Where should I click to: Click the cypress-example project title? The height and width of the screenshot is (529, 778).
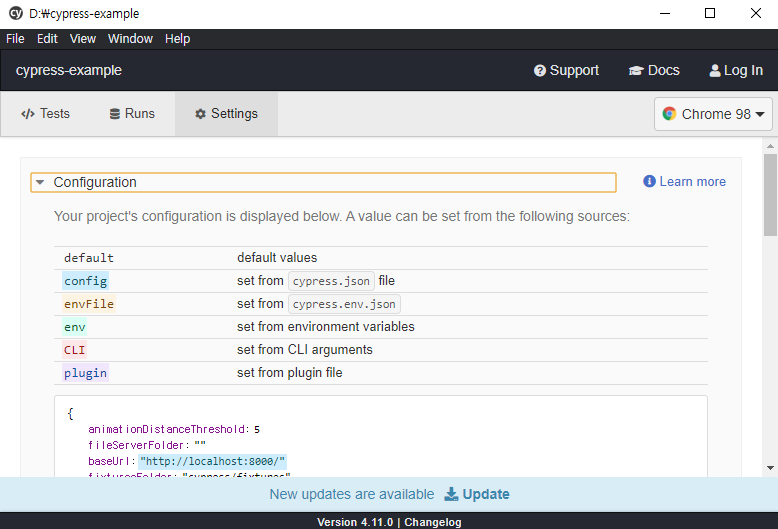[x=68, y=70]
